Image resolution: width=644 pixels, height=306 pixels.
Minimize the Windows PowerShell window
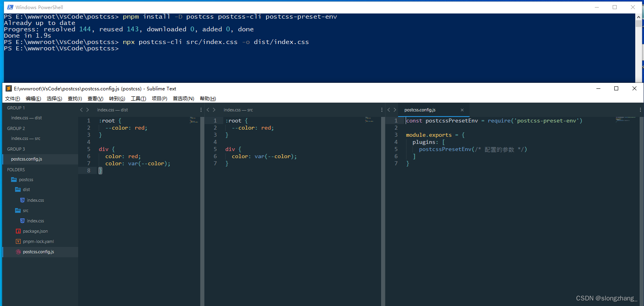597,7
